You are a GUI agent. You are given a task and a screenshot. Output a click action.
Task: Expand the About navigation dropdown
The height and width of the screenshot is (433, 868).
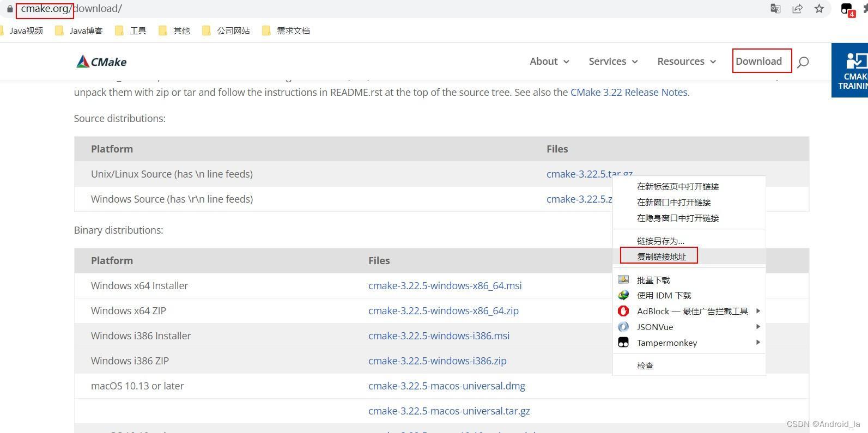(549, 62)
